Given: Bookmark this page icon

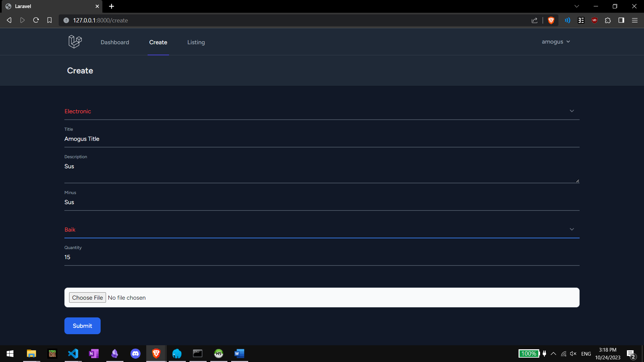Looking at the screenshot, I should click(49, 20).
